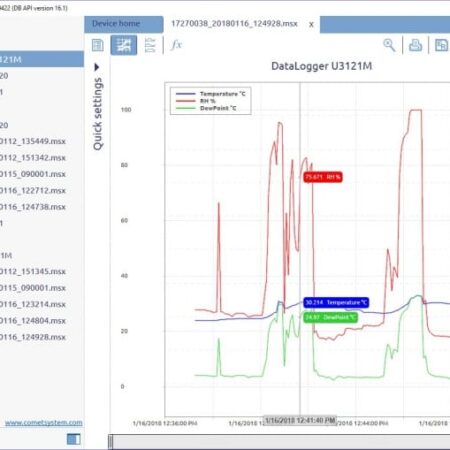This screenshot has height=450, width=450.
Task: Click the green DewPoint value label
Action: pyautogui.click(x=330, y=317)
